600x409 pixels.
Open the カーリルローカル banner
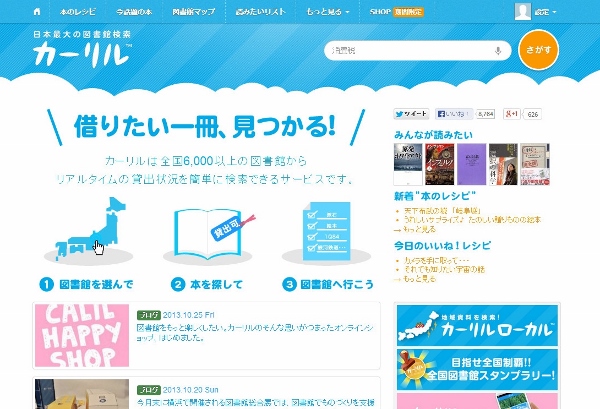click(x=477, y=326)
